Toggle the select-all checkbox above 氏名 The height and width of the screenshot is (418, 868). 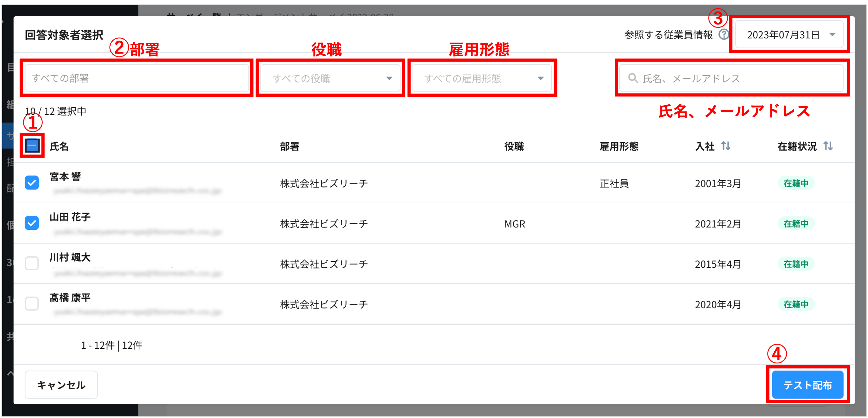pos(32,146)
